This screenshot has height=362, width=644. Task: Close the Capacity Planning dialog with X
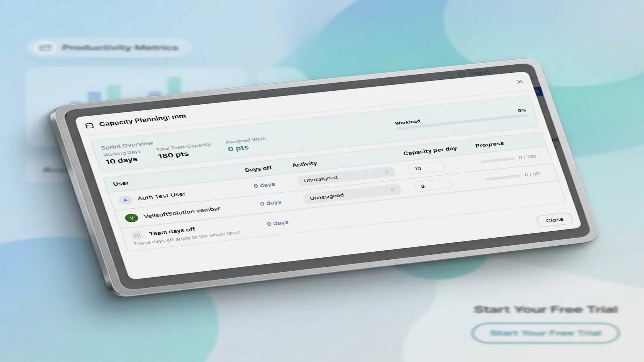tap(520, 81)
